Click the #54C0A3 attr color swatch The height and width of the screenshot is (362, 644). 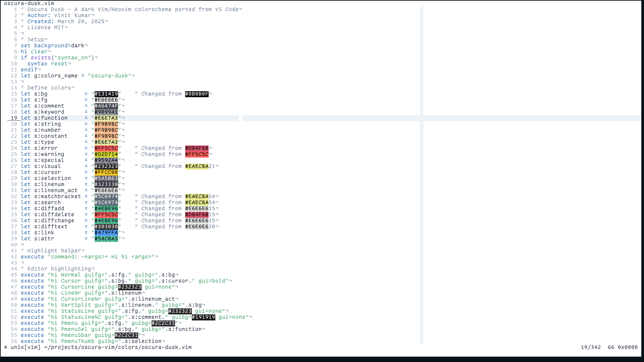[106, 239]
